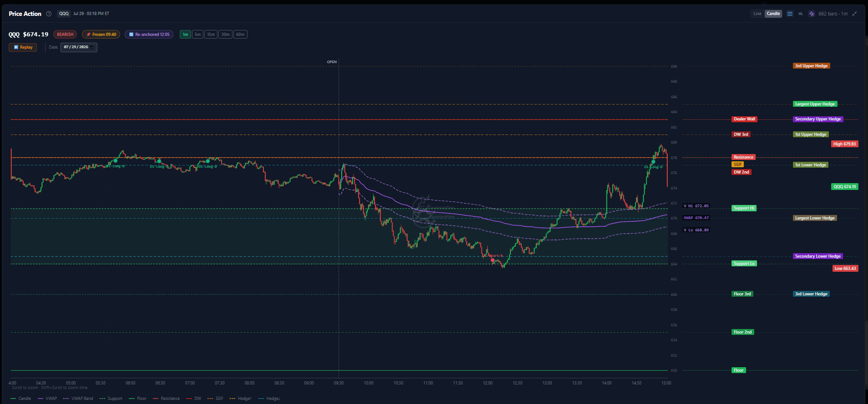Screen dimensions: 868x404
Task: Click the QQQ ticker chip in header
Action: (x=64, y=14)
